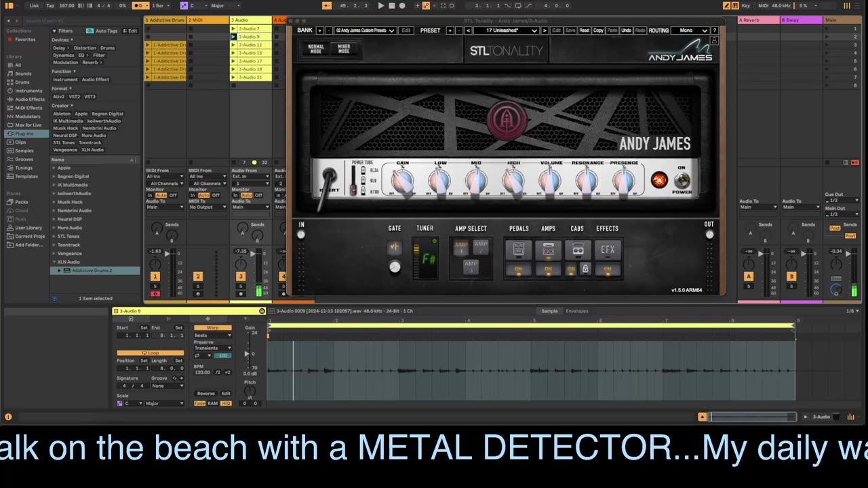Click the Key map mode button
The image size is (868, 488).
[x=746, y=5]
